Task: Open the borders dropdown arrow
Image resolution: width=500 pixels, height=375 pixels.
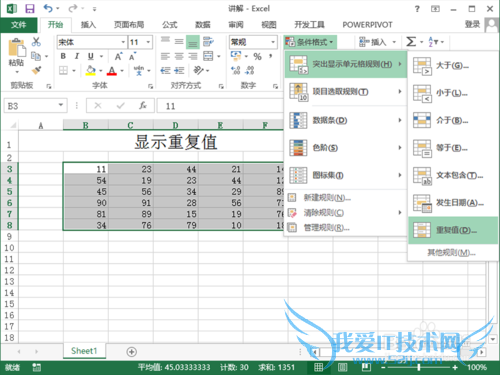Action: pos(74,70)
